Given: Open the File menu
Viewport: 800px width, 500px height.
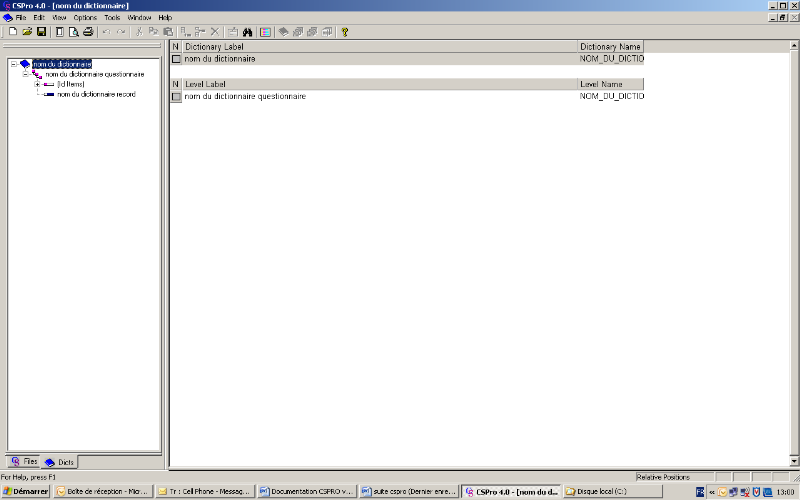Looking at the screenshot, I should click(21, 17).
